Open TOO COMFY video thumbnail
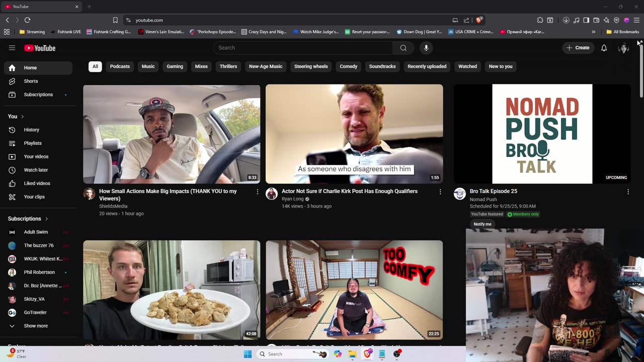The height and width of the screenshot is (362, 644). 354,290
